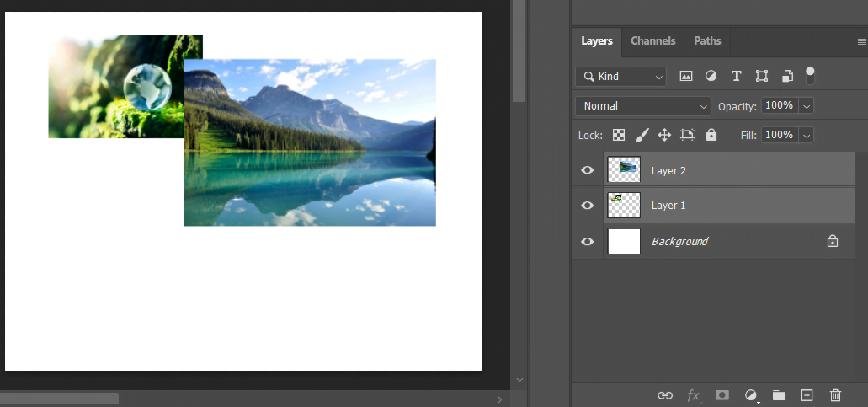Open the Kind filter type dropdown
868x407 pixels.
[620, 77]
